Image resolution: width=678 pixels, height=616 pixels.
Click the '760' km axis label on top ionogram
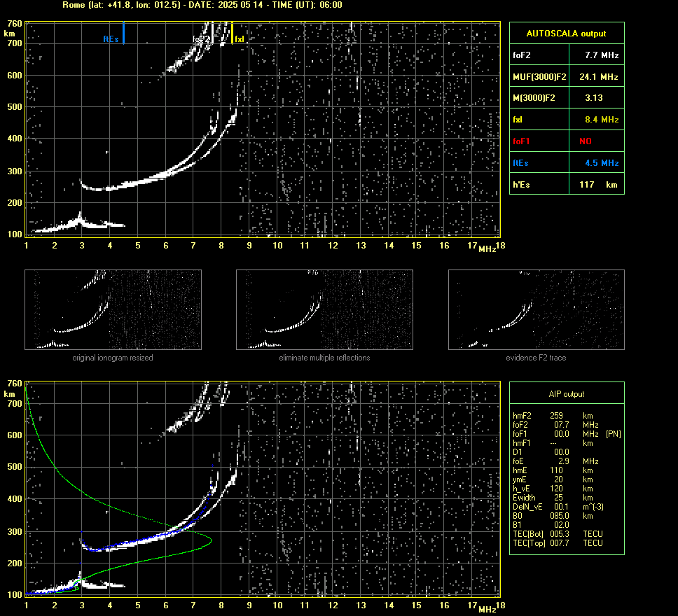click(x=15, y=24)
